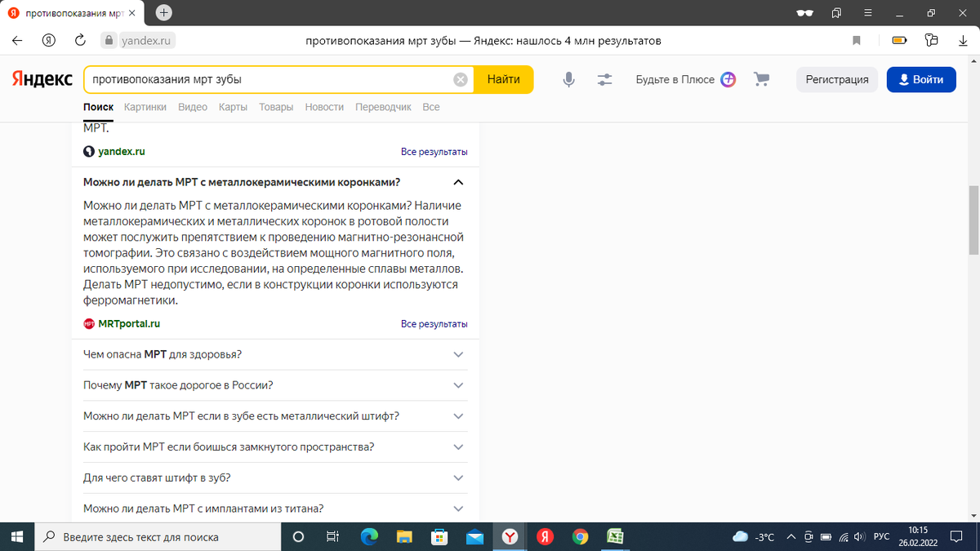Reload the current page

80,40
